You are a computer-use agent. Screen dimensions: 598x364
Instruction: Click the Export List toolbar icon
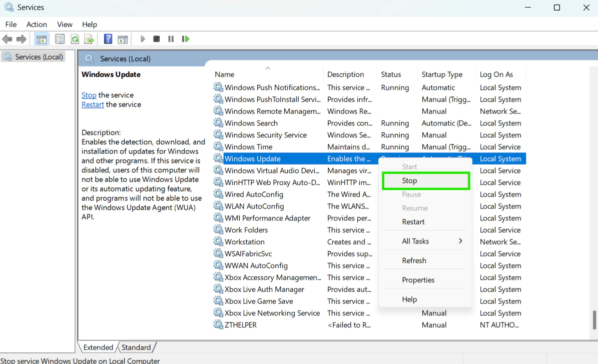click(89, 39)
